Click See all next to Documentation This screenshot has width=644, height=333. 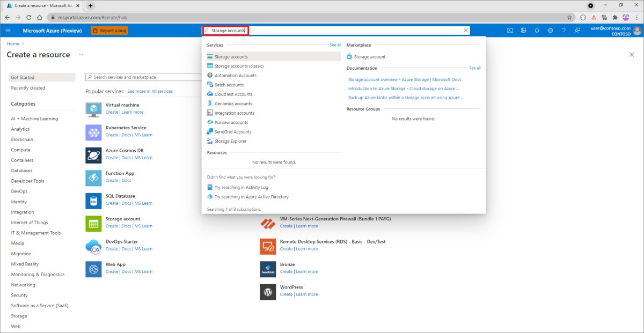tap(475, 68)
